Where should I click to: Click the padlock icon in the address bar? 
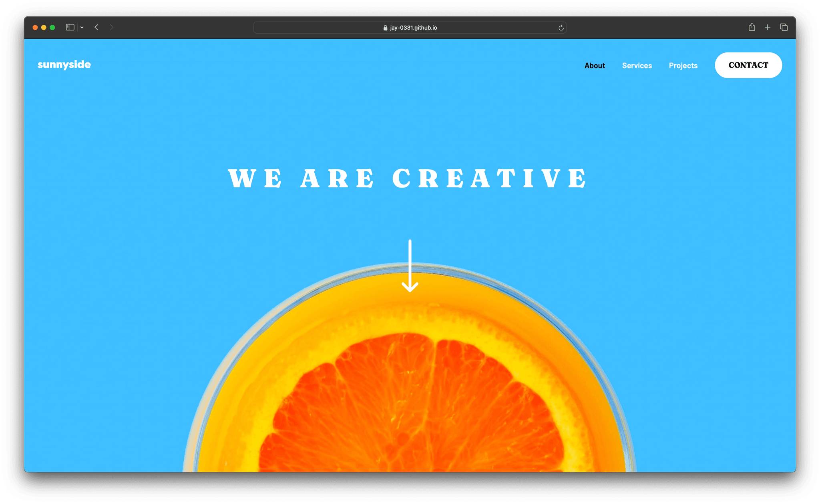[385, 28]
